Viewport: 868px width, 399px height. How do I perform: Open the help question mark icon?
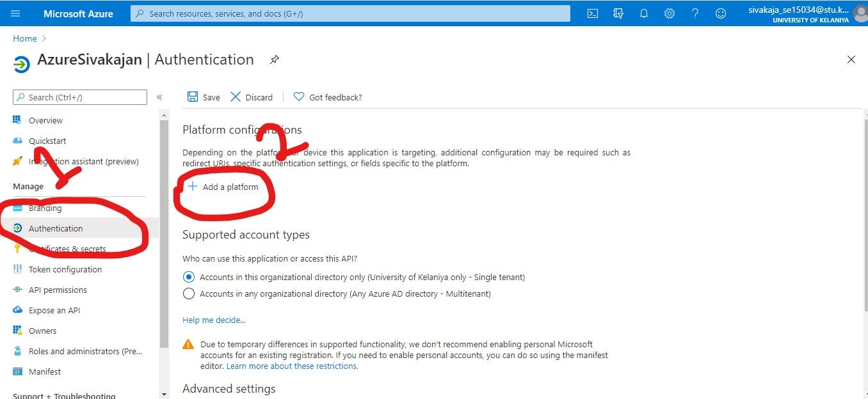695,13
